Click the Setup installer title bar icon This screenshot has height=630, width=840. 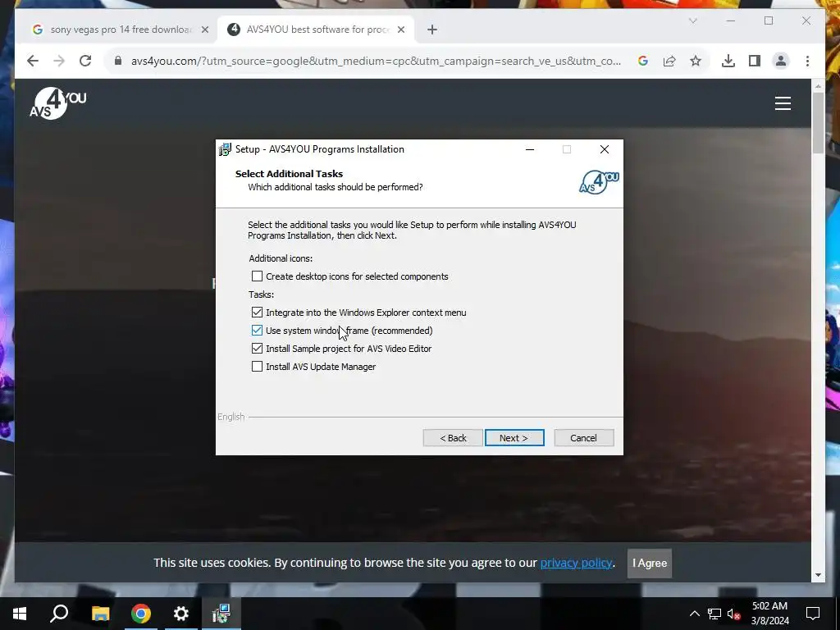click(225, 149)
